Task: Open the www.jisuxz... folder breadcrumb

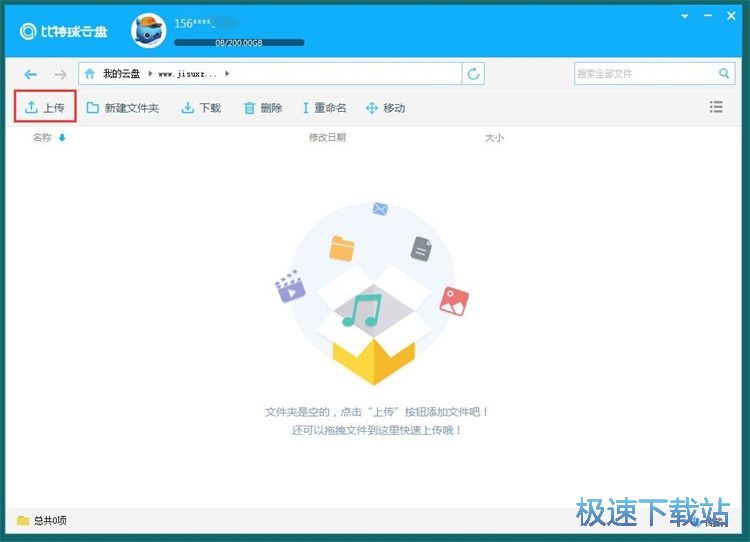Action: (187, 74)
